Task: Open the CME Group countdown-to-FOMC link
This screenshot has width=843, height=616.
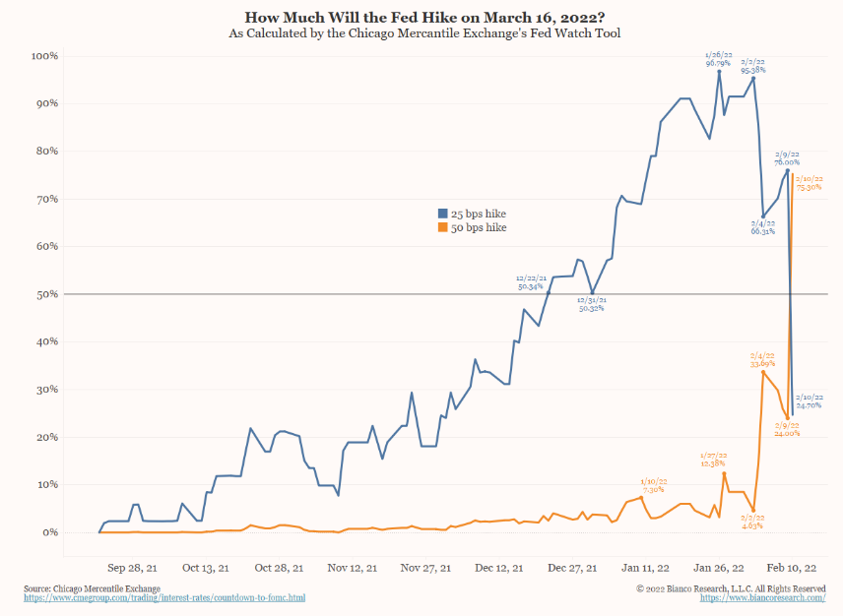Action: pyautogui.click(x=164, y=598)
